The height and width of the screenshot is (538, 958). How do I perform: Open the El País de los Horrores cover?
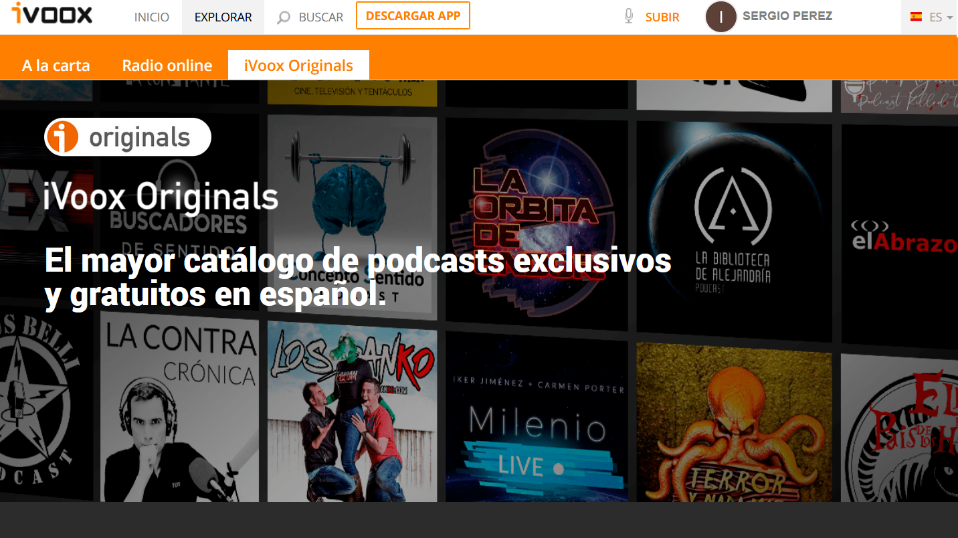pos(899,427)
